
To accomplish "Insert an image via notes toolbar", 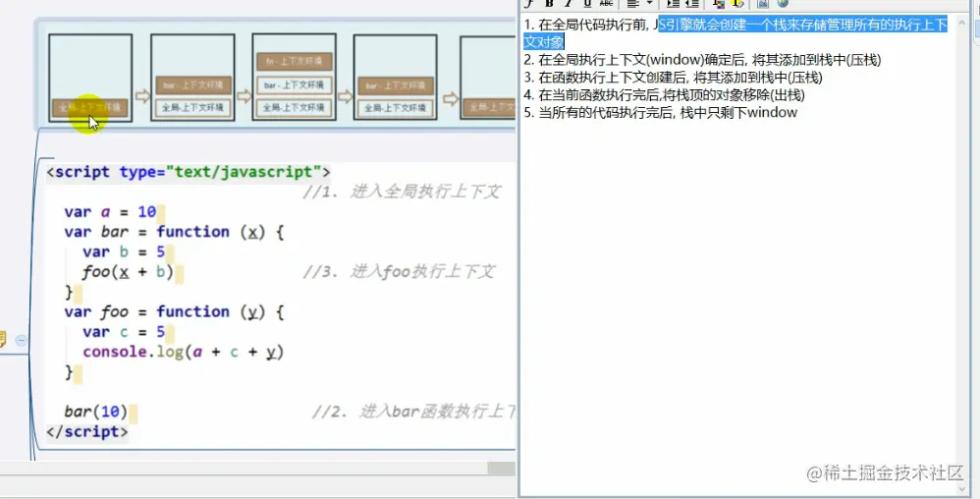I will point(763,4).
